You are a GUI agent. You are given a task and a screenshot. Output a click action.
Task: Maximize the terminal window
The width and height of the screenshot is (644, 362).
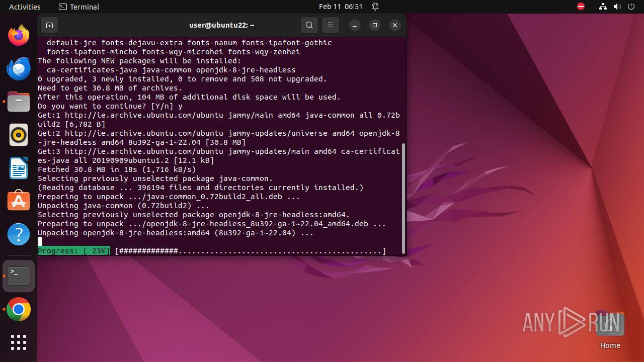click(375, 25)
